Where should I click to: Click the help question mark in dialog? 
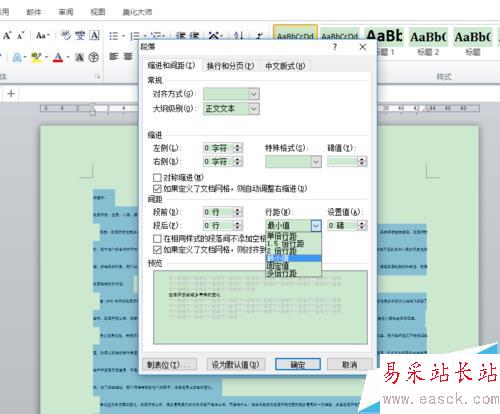pyautogui.click(x=335, y=47)
